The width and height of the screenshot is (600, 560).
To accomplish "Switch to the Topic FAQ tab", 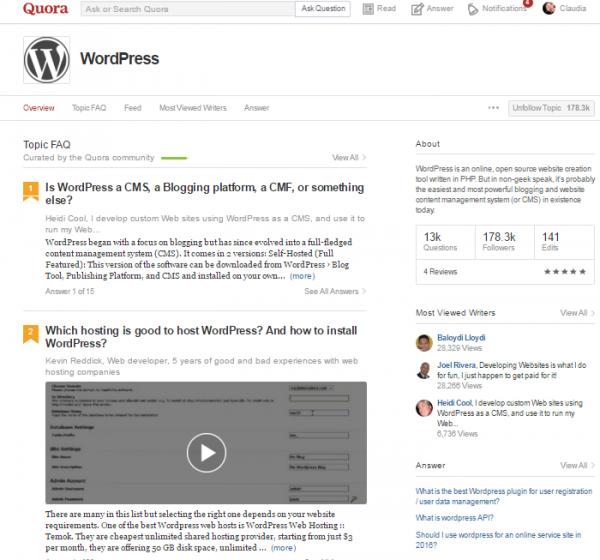I will point(89,108).
